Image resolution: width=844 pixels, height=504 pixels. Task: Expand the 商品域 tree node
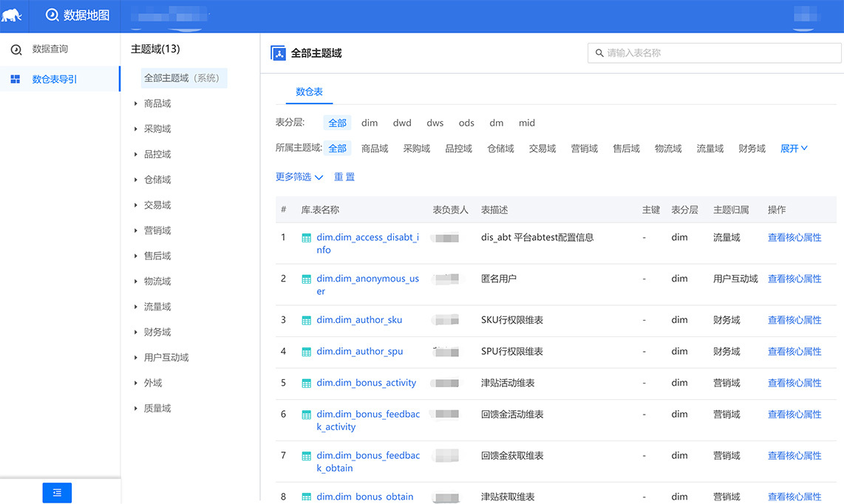click(x=136, y=104)
